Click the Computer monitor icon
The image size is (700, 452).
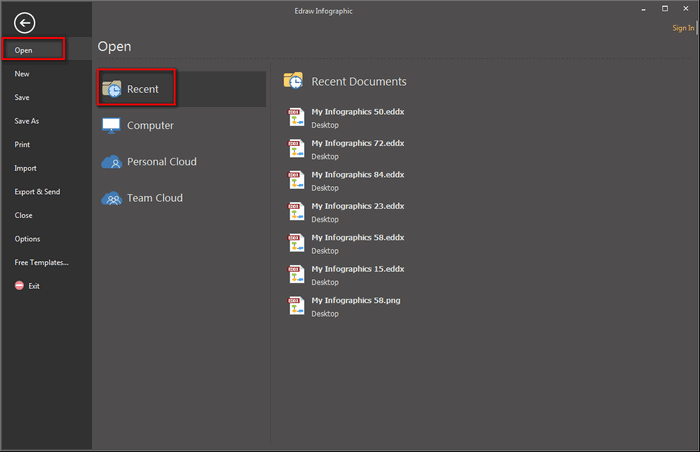[111, 126]
